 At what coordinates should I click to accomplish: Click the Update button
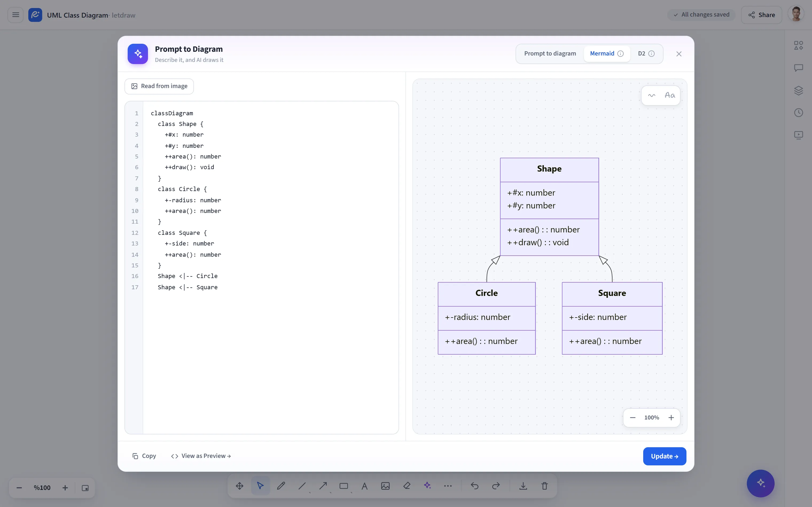pyautogui.click(x=664, y=456)
